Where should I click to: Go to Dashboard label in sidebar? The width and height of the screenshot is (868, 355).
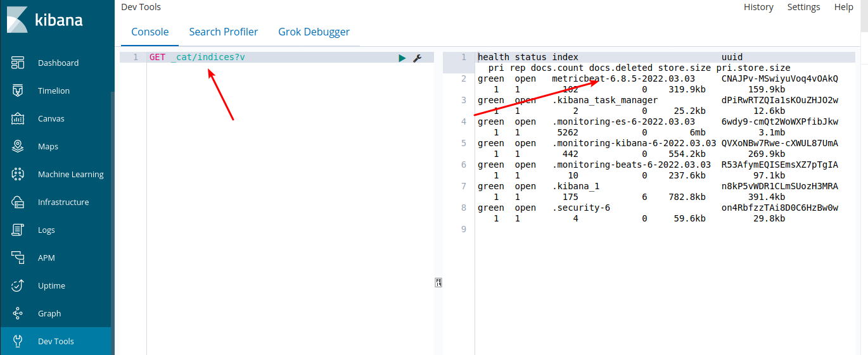(58, 63)
